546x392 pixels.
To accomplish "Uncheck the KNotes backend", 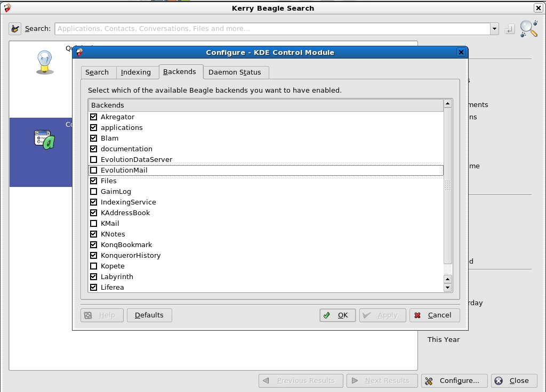I will coord(93,234).
